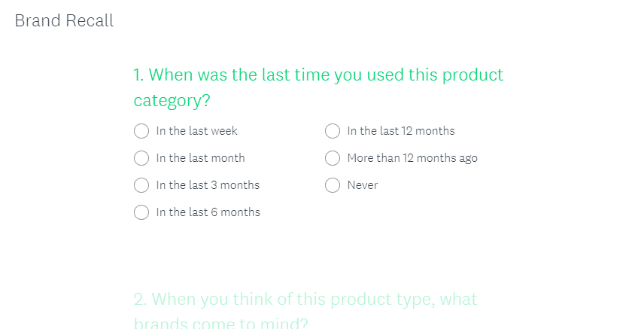Choose the 'In the last month' radio circle

[x=141, y=158]
